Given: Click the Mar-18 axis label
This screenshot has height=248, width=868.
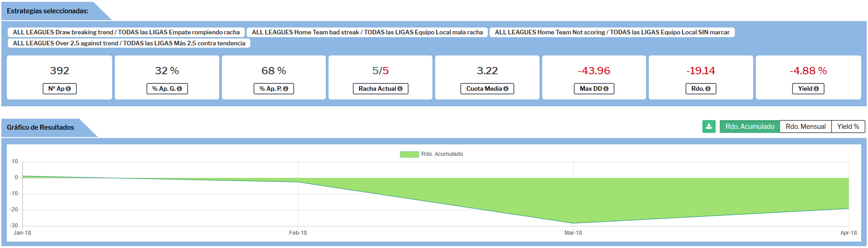Looking at the screenshot, I should point(573,233).
